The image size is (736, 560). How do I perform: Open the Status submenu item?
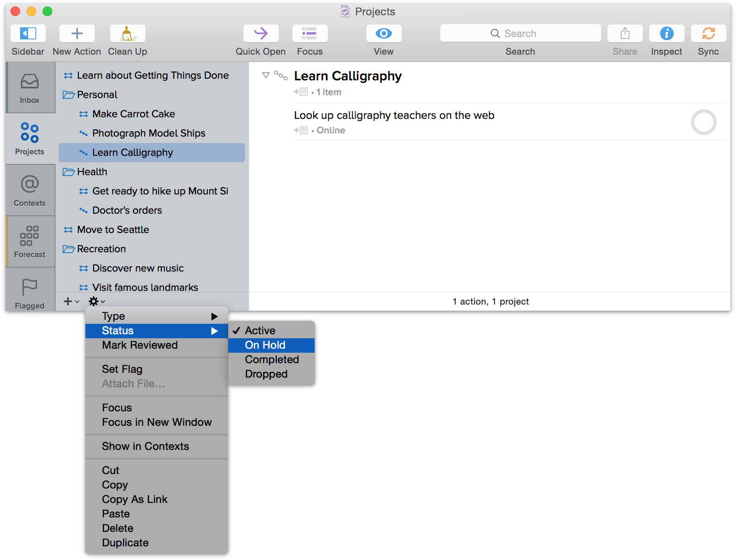point(157,331)
